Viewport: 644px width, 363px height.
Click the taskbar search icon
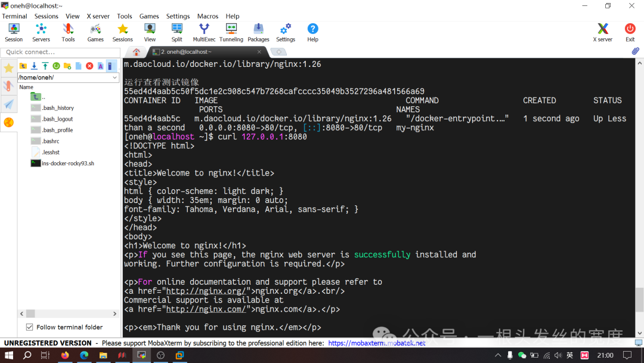pyautogui.click(x=27, y=355)
